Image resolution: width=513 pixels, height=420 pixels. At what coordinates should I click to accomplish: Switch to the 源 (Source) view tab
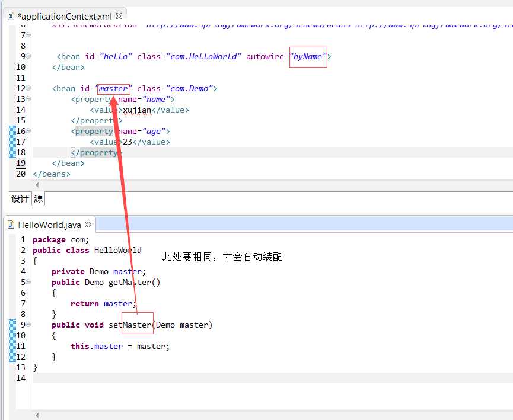(39, 198)
